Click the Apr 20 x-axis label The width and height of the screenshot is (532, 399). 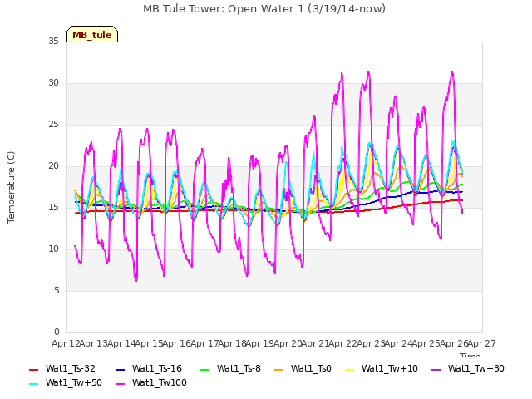click(x=288, y=344)
